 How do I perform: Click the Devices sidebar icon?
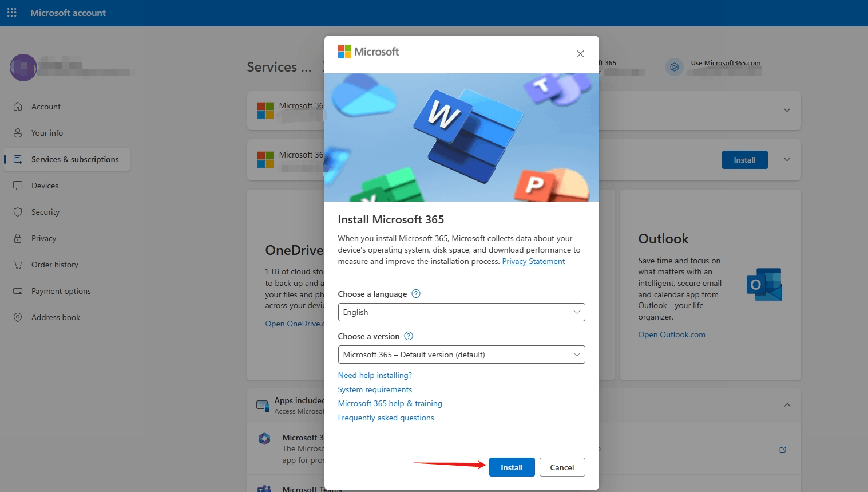pos(18,185)
